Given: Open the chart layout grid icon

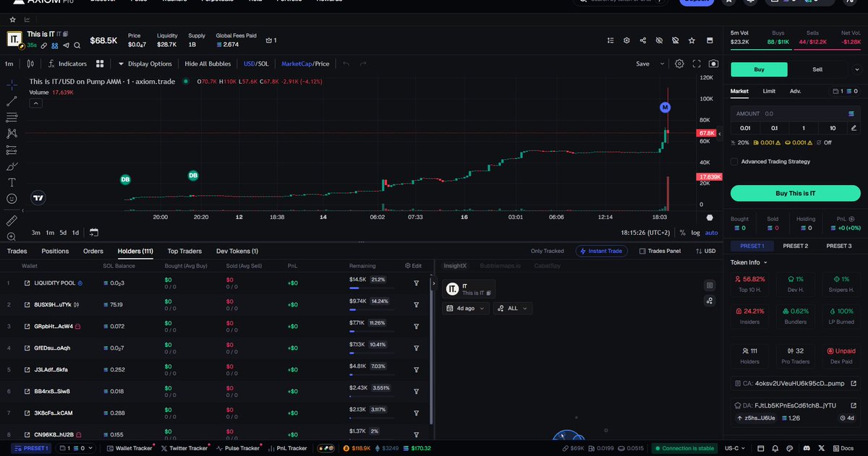Looking at the screenshot, I should coord(100,64).
